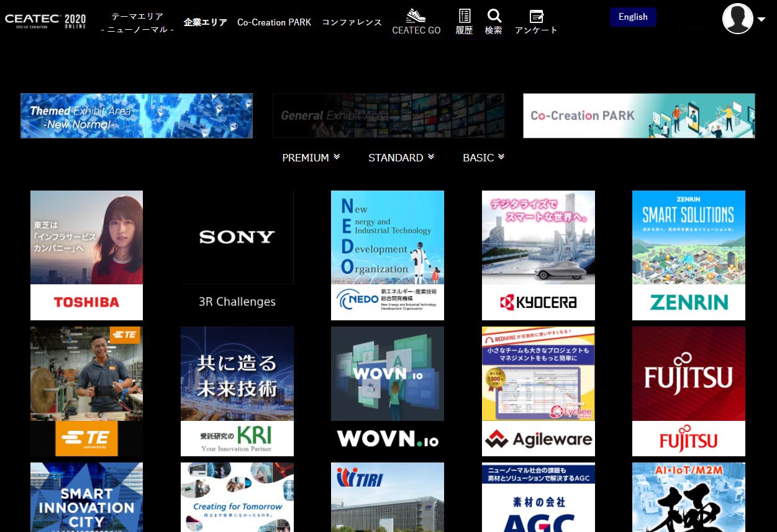Open the SONY 3R Challenges tile
Viewport: 777px width, 532px height.
(x=237, y=255)
